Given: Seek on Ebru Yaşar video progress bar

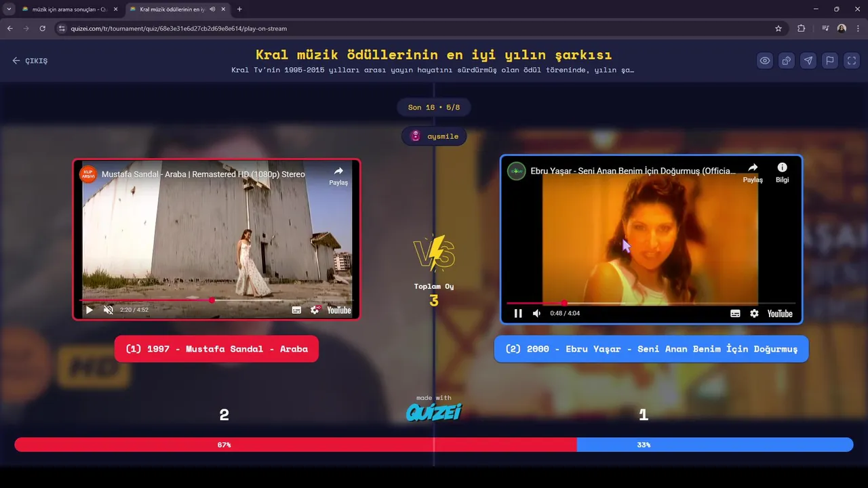Looking at the screenshot, I should point(651,303).
